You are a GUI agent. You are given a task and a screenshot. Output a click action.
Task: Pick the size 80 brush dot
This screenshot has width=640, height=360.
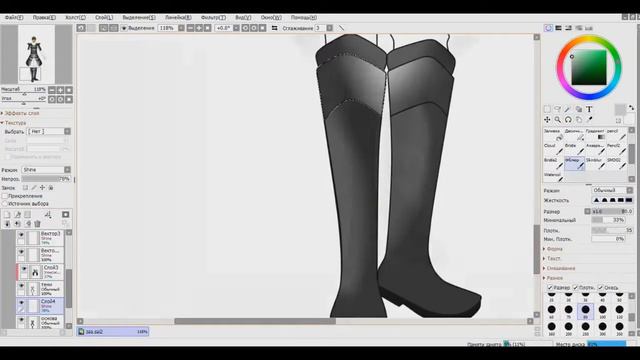pyautogui.click(x=585, y=311)
